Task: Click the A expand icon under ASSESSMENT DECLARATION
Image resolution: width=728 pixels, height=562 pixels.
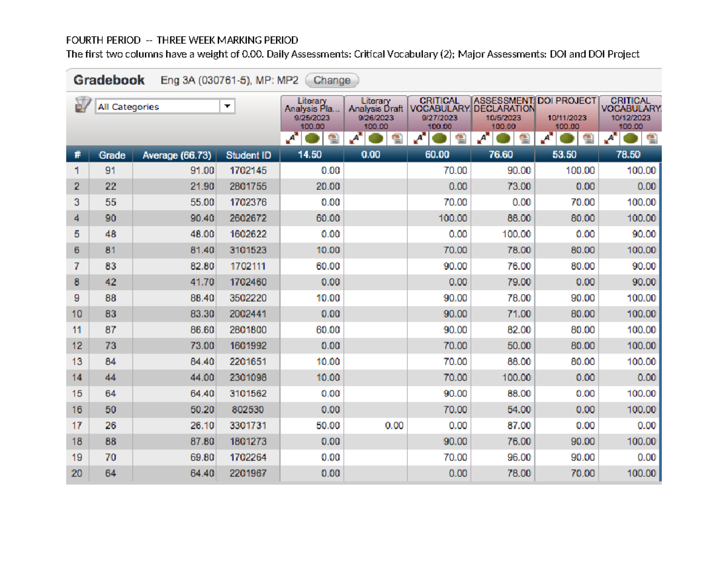Action: pyautogui.click(x=484, y=138)
